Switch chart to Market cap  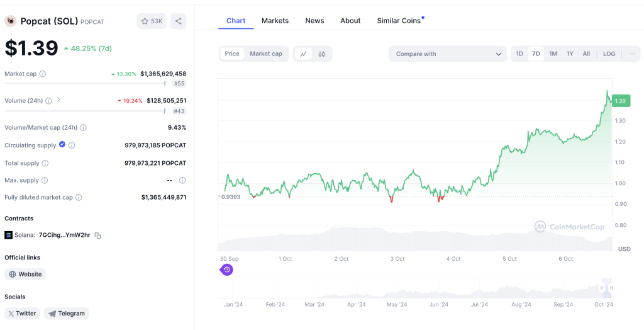tap(266, 54)
